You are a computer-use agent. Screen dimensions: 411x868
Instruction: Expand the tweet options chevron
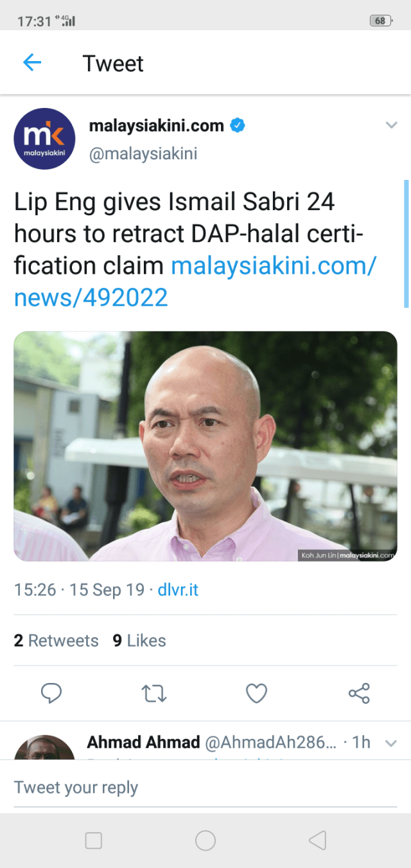(391, 125)
